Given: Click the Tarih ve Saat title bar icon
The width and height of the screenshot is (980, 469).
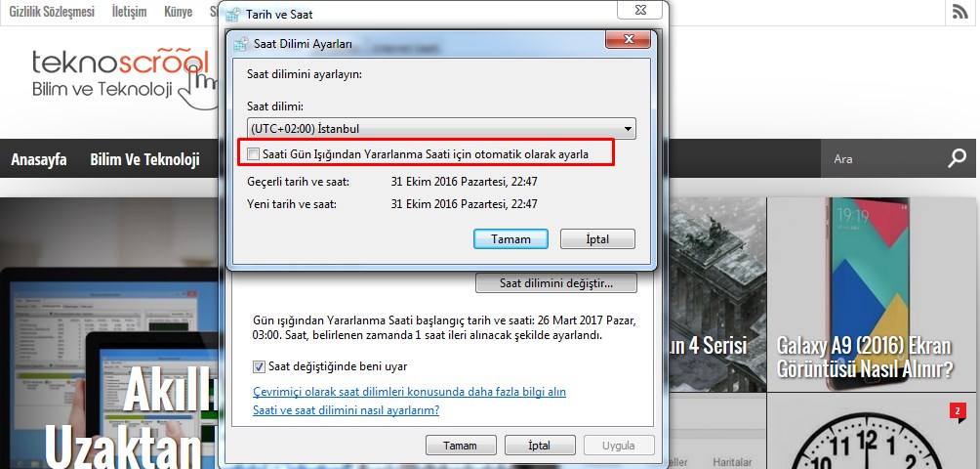Looking at the screenshot, I should click(x=232, y=14).
